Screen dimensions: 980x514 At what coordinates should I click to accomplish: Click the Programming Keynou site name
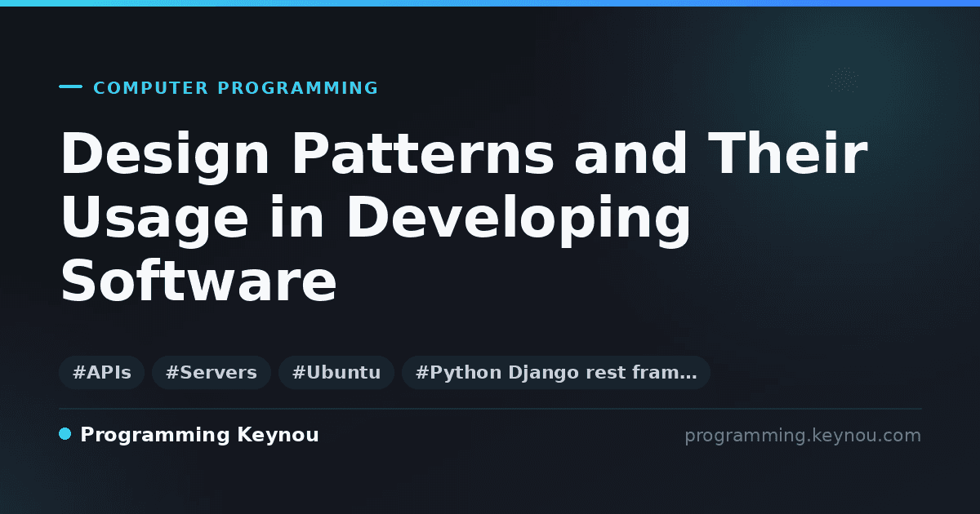(199, 435)
